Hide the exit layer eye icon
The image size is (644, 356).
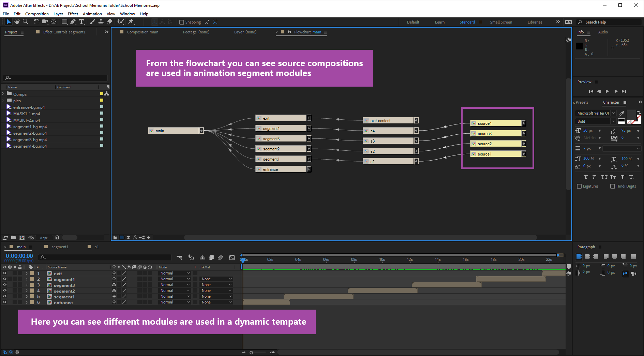(x=5, y=273)
